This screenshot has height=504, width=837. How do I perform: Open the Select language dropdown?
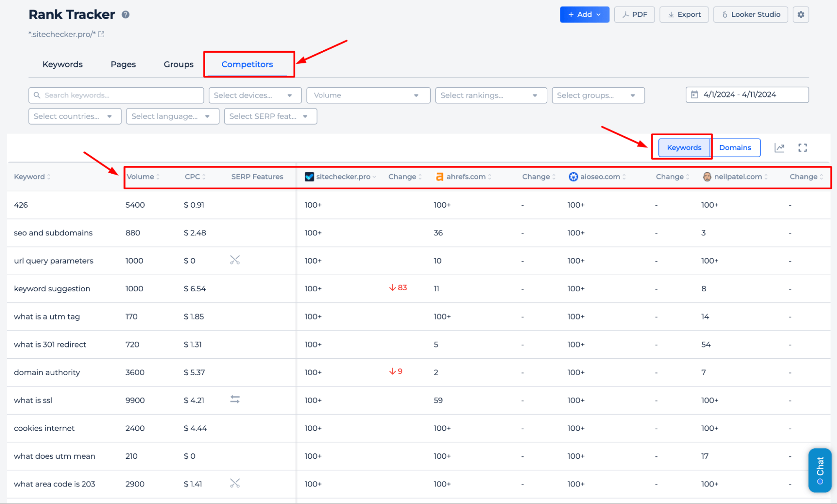[x=173, y=116]
